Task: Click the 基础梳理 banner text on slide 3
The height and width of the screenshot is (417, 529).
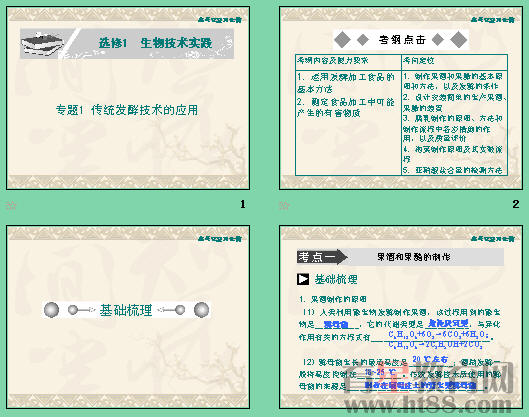Action: pyautogui.click(x=126, y=310)
